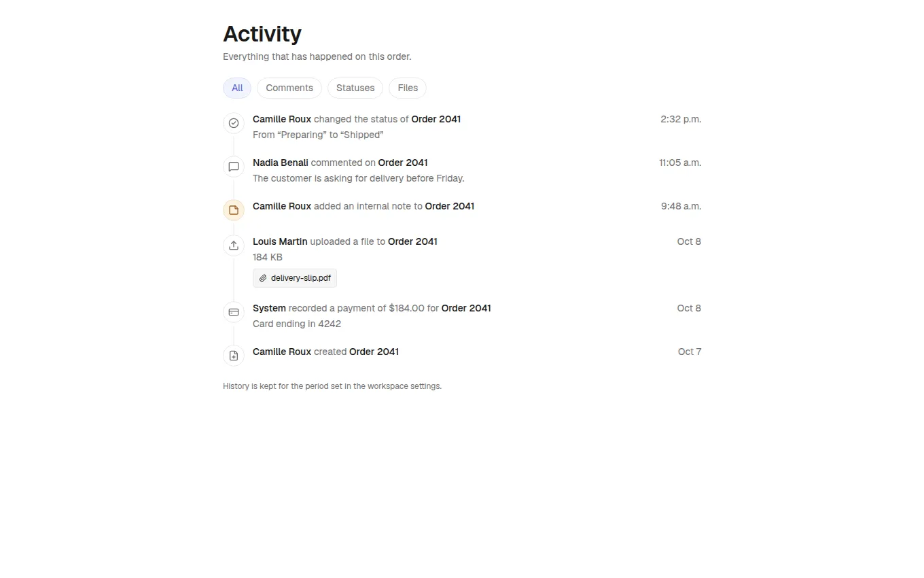Open Order 2041 in the created entry
The image size is (924, 578).
[374, 352]
